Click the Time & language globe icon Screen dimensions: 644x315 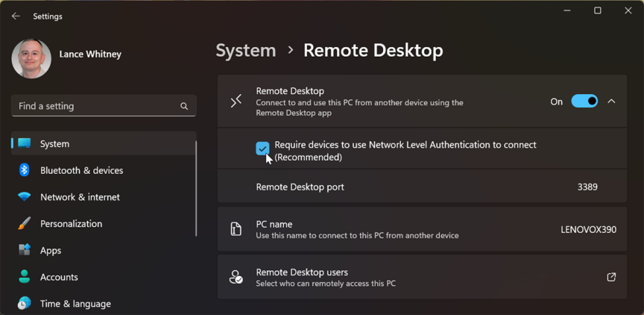click(x=25, y=304)
